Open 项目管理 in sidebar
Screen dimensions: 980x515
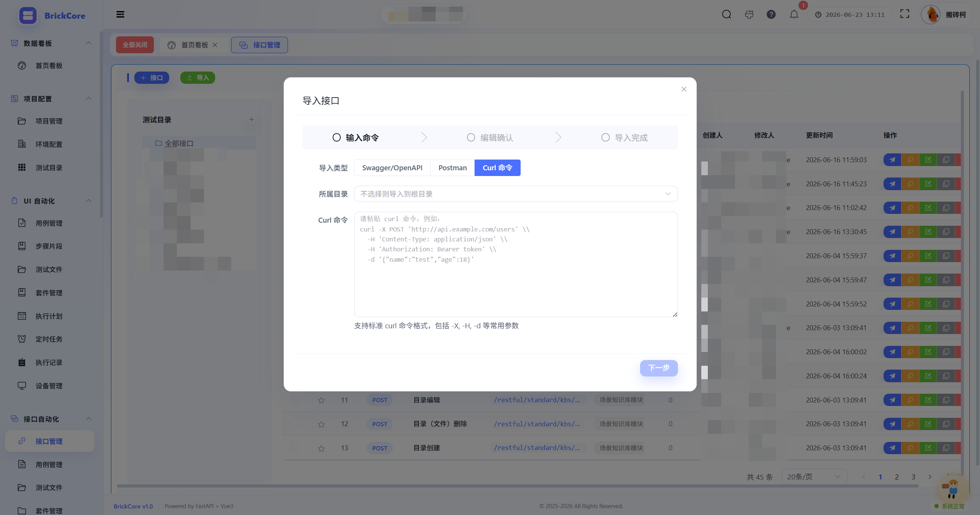coord(49,121)
